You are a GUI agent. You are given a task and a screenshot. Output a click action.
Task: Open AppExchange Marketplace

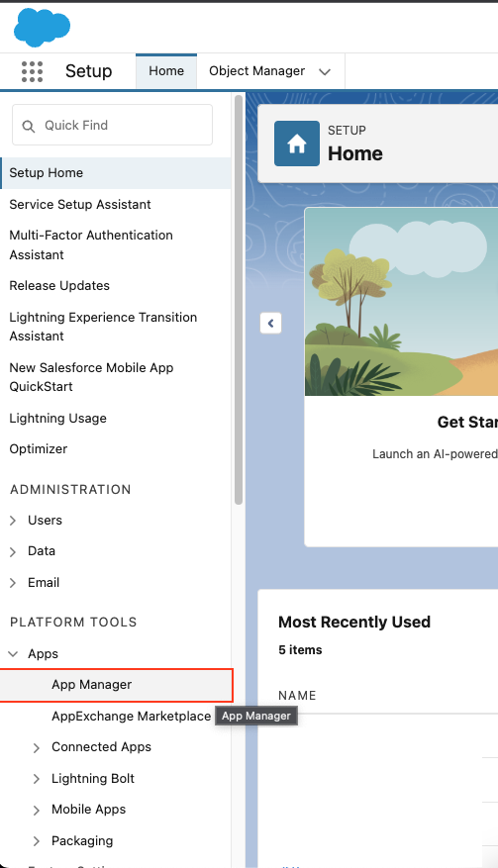[x=132, y=717]
